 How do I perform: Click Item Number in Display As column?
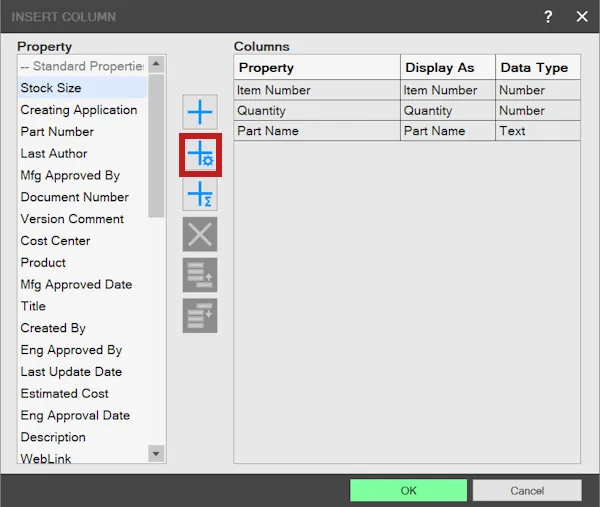(x=448, y=90)
